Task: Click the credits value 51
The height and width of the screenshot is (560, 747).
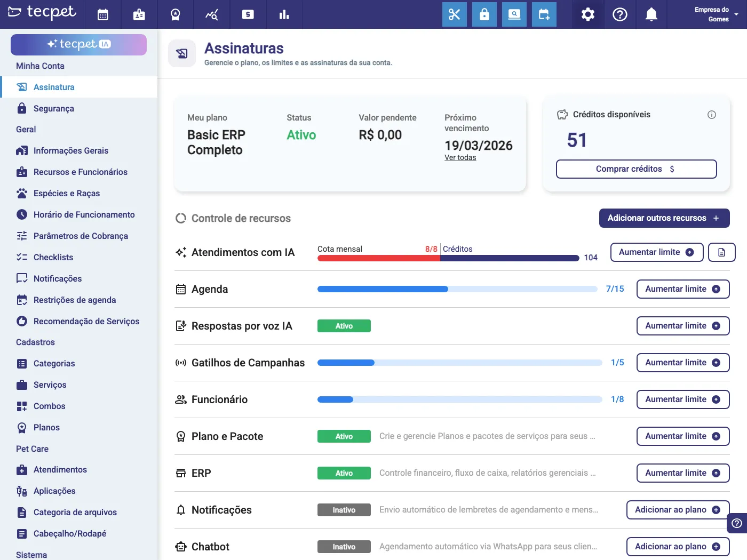Action: point(577,140)
